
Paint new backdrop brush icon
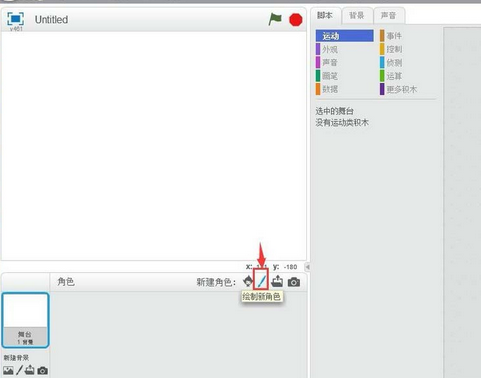tap(20, 370)
